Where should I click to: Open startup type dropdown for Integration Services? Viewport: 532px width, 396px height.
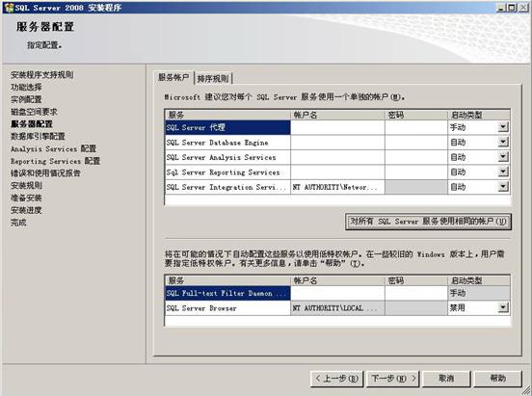click(x=503, y=187)
